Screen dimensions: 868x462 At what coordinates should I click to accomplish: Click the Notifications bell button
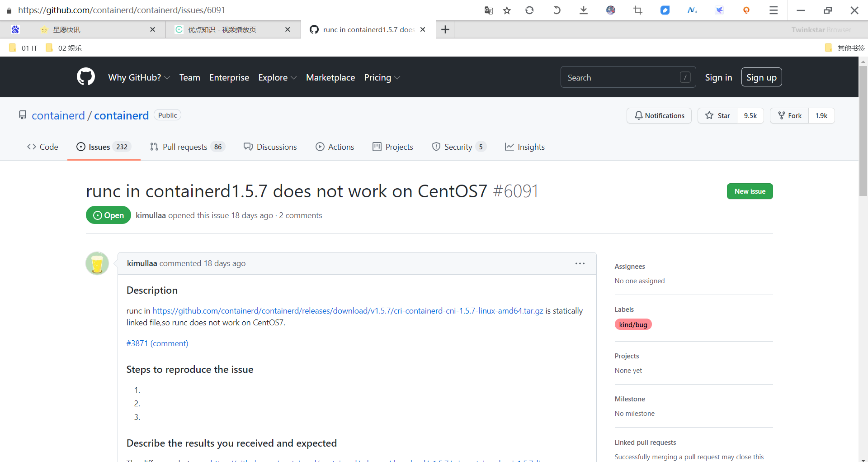[659, 116]
